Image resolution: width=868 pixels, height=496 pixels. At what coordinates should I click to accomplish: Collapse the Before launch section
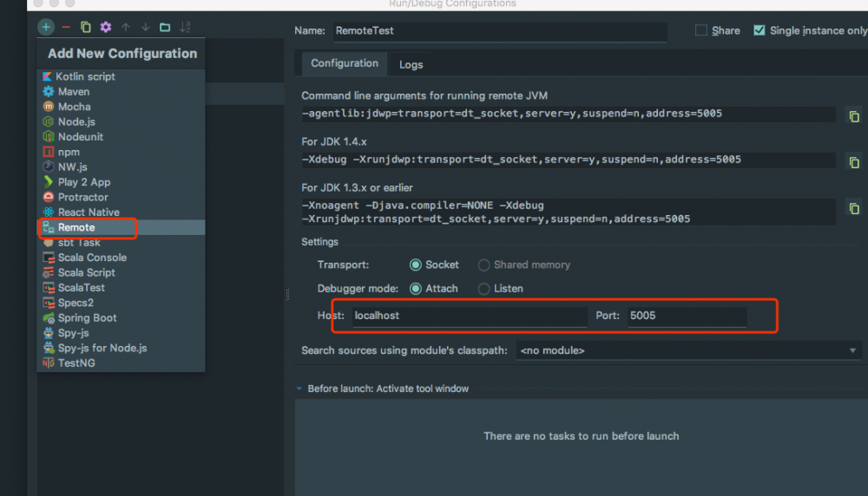299,389
